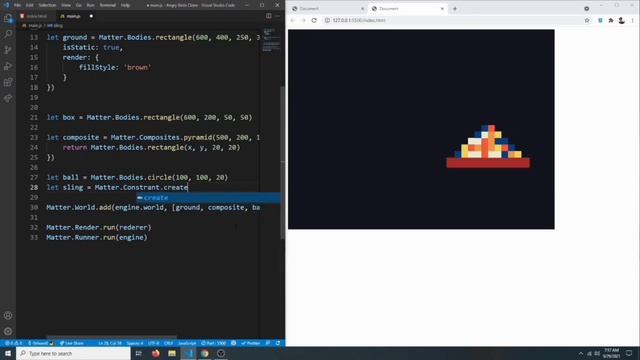Open the Source Control view
This screenshot has height=360, width=640.
click(x=8, y=50)
